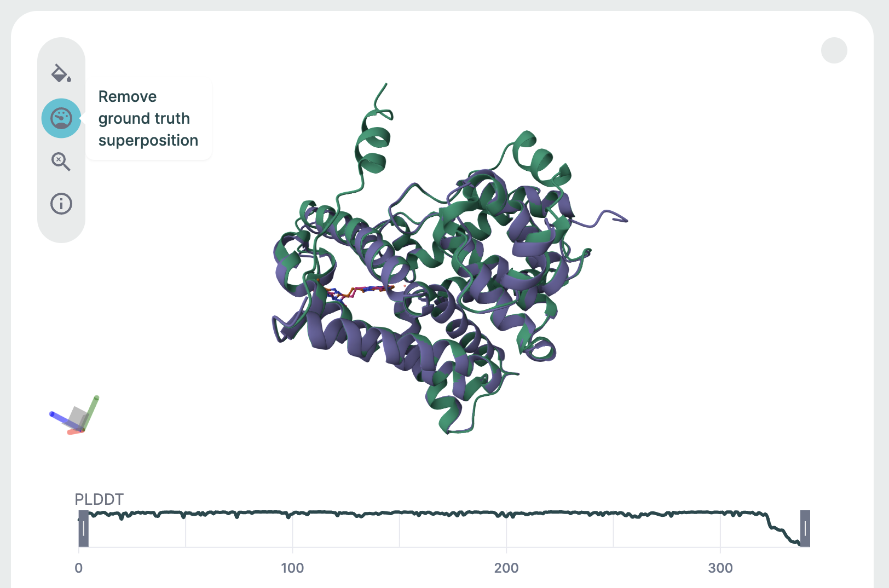The height and width of the screenshot is (588, 889).
Task: Click the 300 tick label on the pLDDT axis
Action: pyautogui.click(x=720, y=568)
